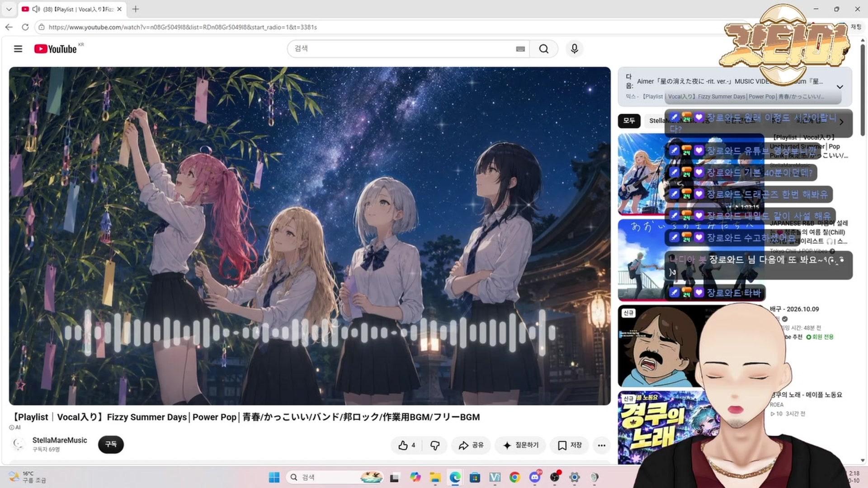
Task: Open Microsoft Store from the taskbar
Action: [x=475, y=477]
